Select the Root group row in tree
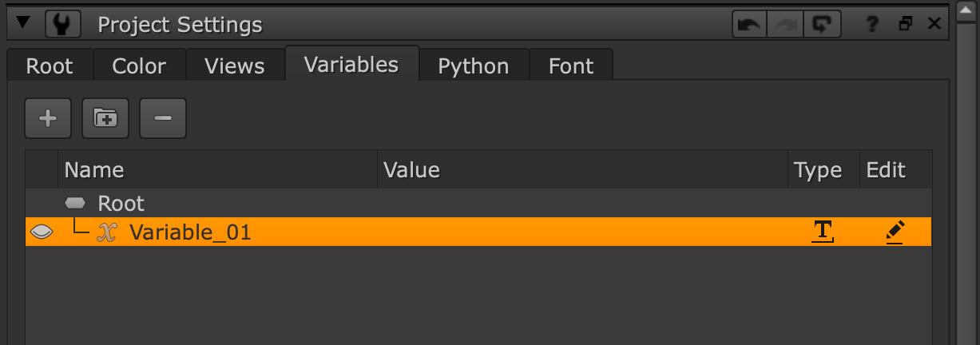 click(x=121, y=203)
